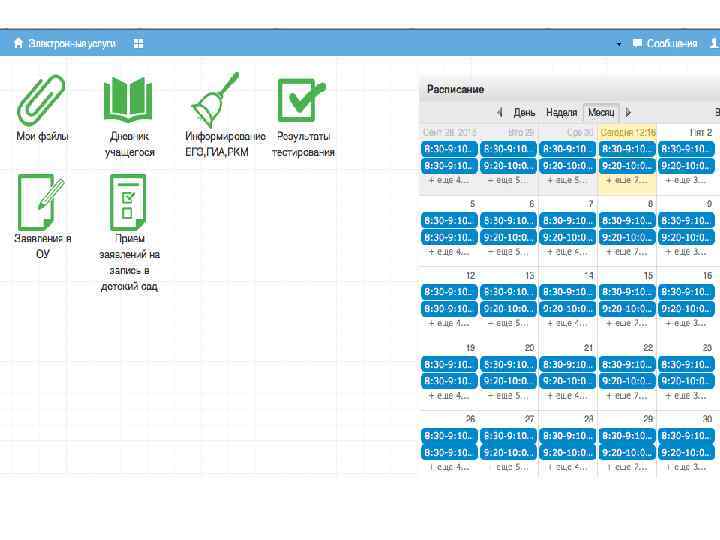Switch schedule to День view
Screen dimensions: 720x540
tap(524, 112)
